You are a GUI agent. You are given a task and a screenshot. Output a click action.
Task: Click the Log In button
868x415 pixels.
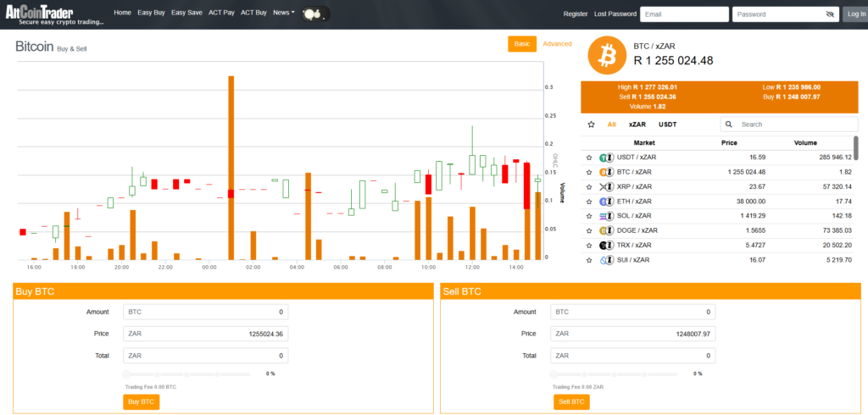[x=854, y=14]
